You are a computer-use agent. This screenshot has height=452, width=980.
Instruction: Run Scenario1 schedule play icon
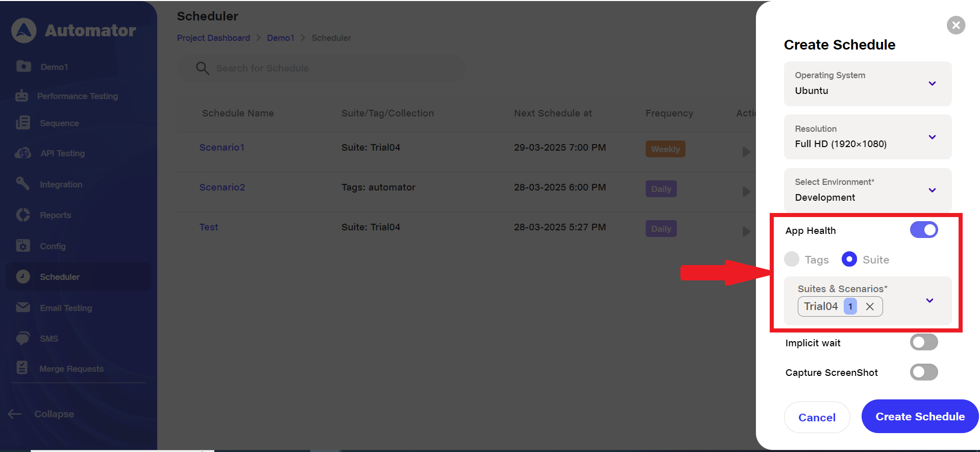click(746, 152)
